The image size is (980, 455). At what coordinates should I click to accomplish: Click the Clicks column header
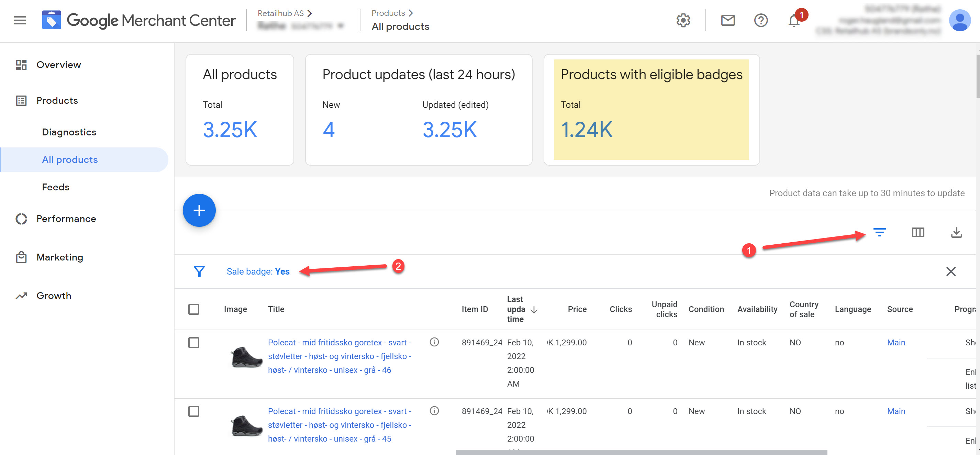click(621, 309)
